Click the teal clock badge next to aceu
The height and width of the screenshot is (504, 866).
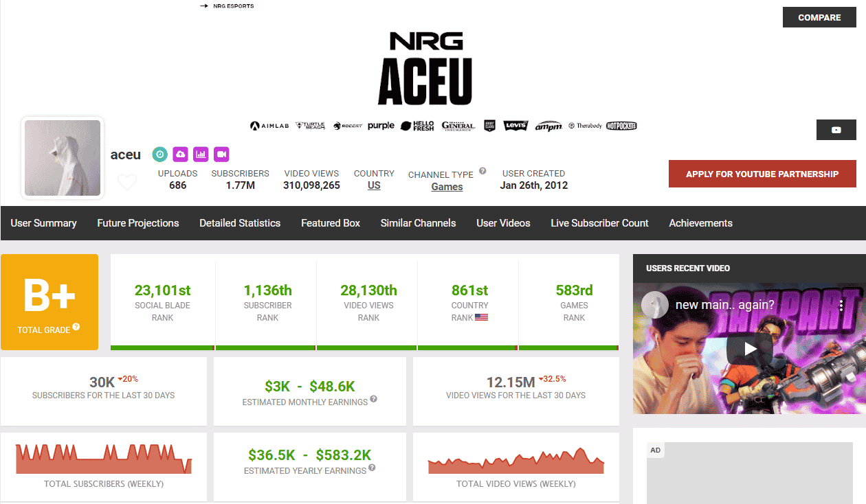[159, 154]
